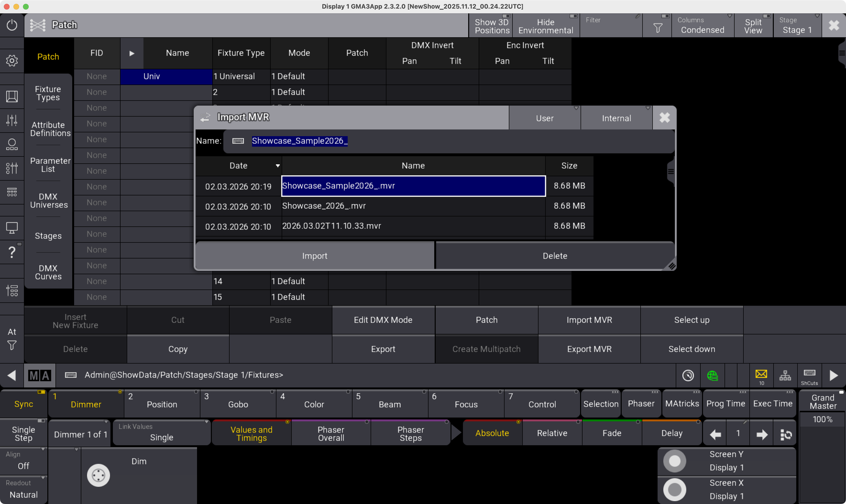Open the ShCuts keyboard shortcuts icon
846x504 pixels.
(x=809, y=375)
